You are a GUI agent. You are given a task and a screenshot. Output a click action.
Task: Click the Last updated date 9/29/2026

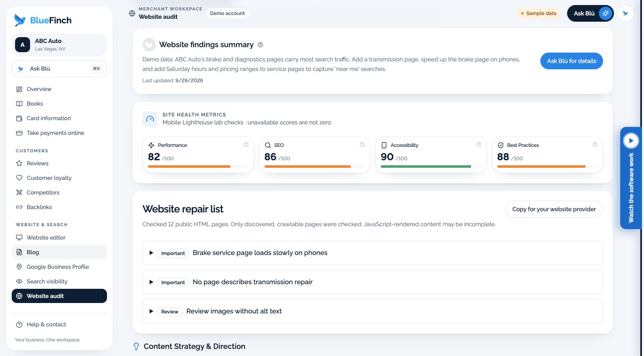point(189,81)
